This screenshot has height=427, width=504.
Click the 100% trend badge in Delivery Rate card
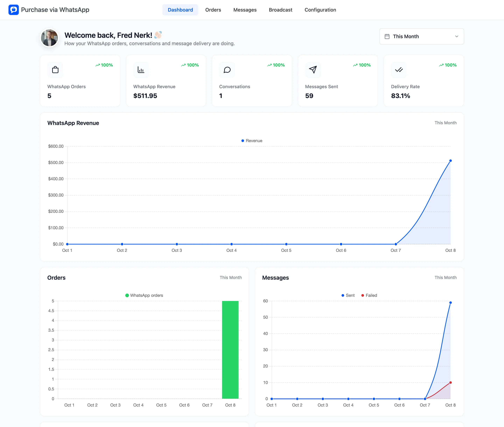pyautogui.click(x=448, y=65)
